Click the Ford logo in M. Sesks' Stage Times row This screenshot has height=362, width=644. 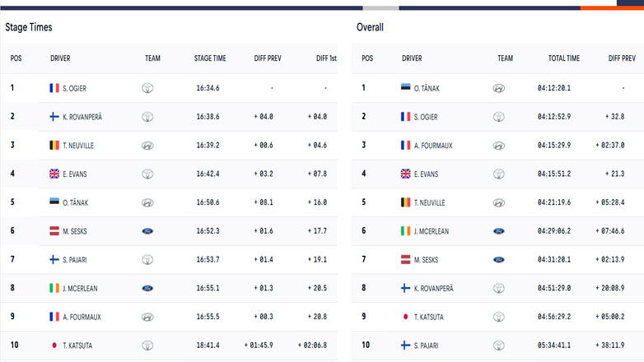pyautogui.click(x=147, y=231)
